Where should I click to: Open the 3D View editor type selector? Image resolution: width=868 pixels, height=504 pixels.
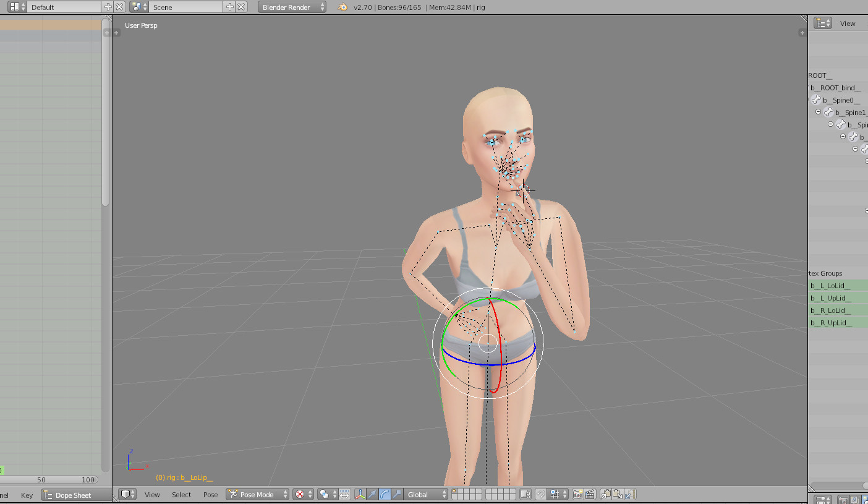coord(127,494)
